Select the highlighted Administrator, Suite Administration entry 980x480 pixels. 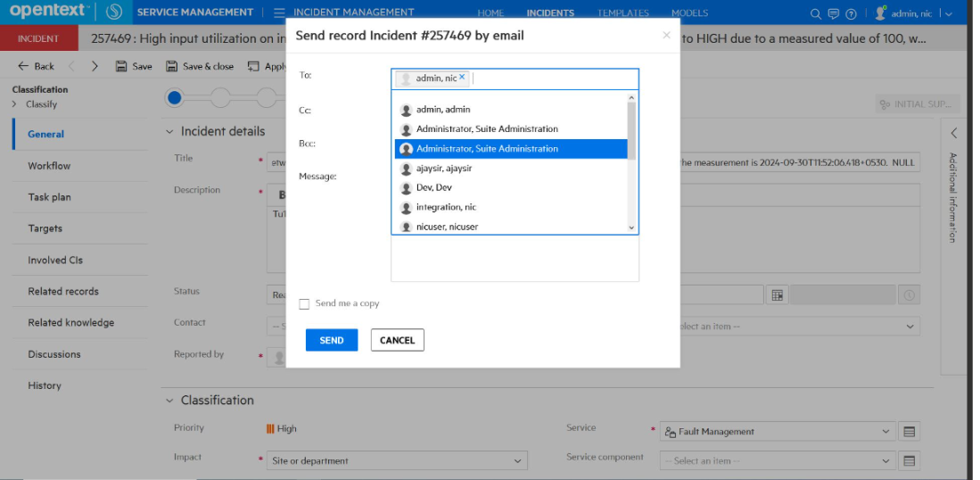click(511, 149)
